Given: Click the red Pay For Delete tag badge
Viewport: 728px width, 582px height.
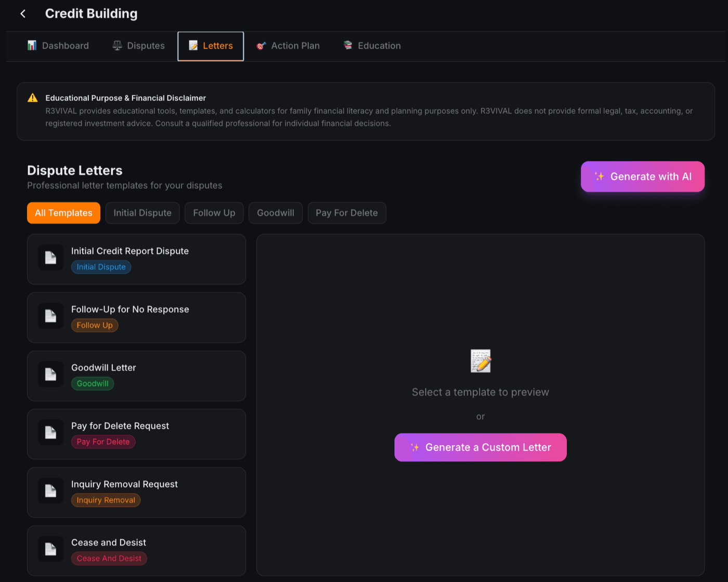Looking at the screenshot, I should click(x=103, y=442).
